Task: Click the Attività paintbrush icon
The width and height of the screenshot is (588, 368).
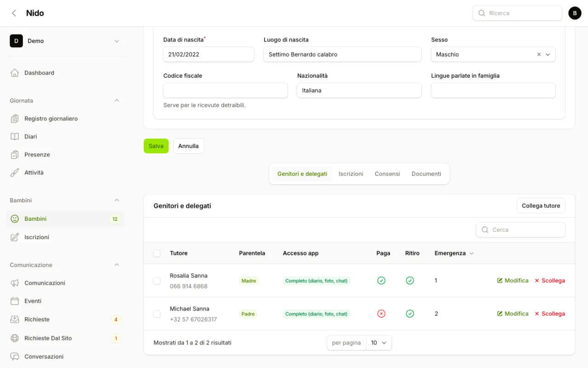Action: pos(15,172)
